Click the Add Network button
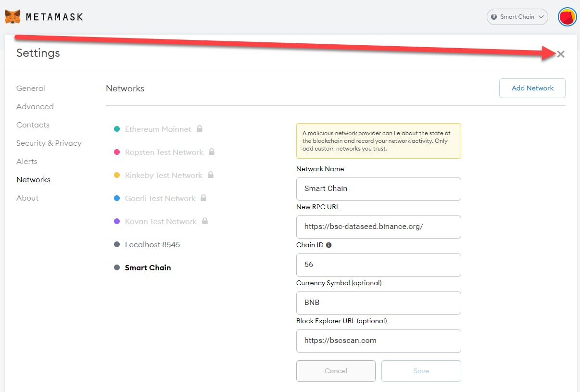 coord(532,88)
